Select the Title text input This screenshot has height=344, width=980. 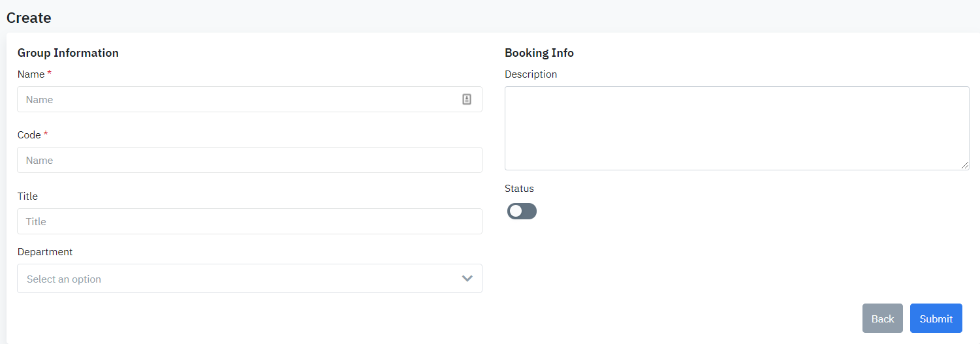coord(249,221)
